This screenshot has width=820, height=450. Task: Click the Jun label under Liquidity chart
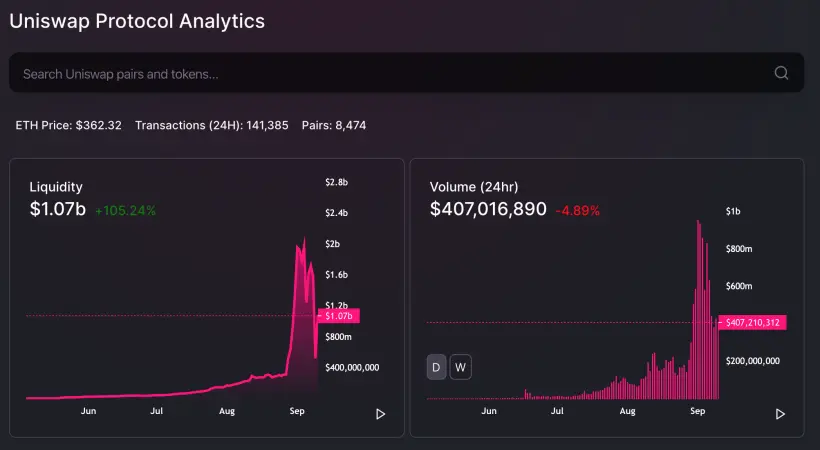pos(88,411)
